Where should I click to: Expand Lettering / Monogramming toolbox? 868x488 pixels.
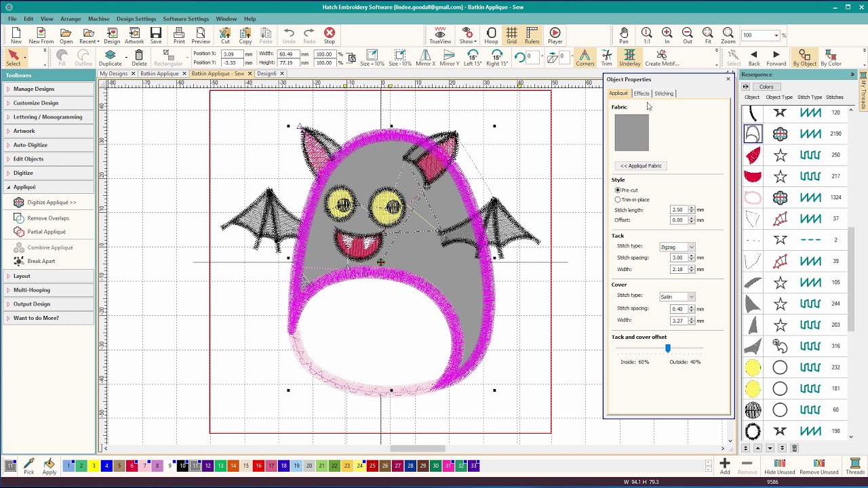(x=49, y=117)
